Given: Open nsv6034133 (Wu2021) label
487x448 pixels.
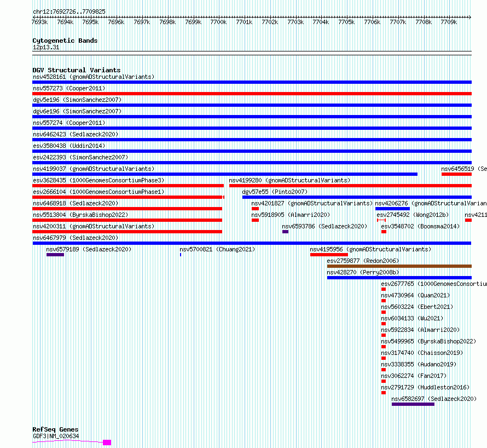Looking at the screenshot, I should pyautogui.click(x=412, y=318).
